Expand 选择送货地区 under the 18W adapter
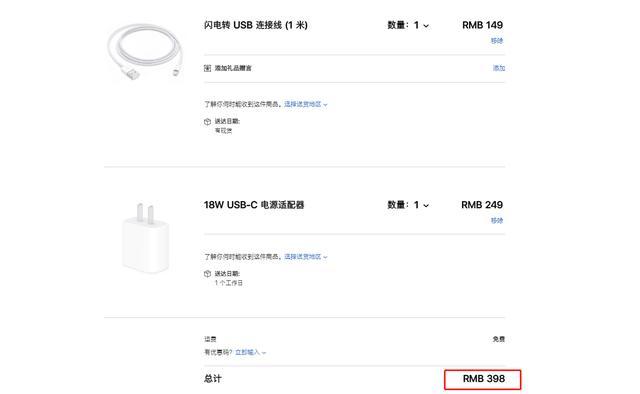The height and width of the screenshot is (394, 640). [306, 257]
